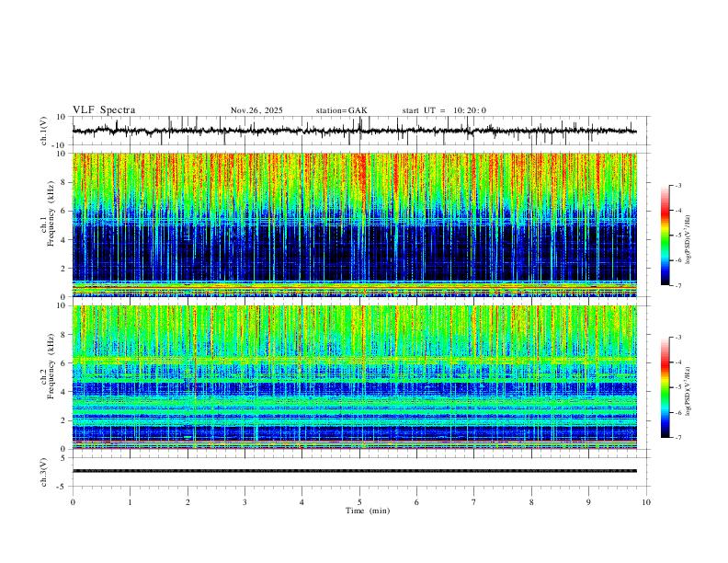Click the "VLF Spectra" title text
The image size is (728, 563).
tap(104, 110)
